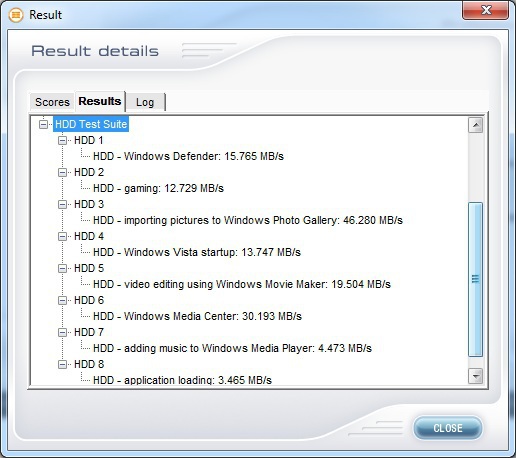Image resolution: width=516 pixels, height=458 pixels.
Task: Collapse the HDD 7 node
Action: point(62,332)
